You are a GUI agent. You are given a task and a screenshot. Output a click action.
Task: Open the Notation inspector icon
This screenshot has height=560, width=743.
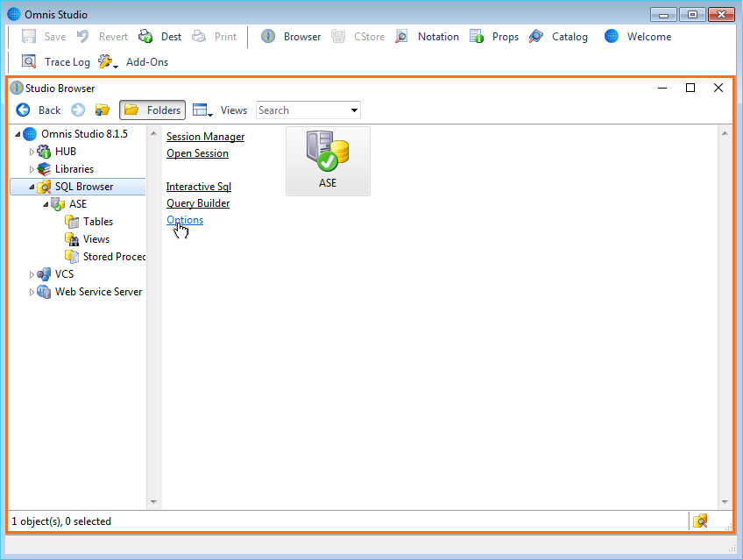click(401, 37)
